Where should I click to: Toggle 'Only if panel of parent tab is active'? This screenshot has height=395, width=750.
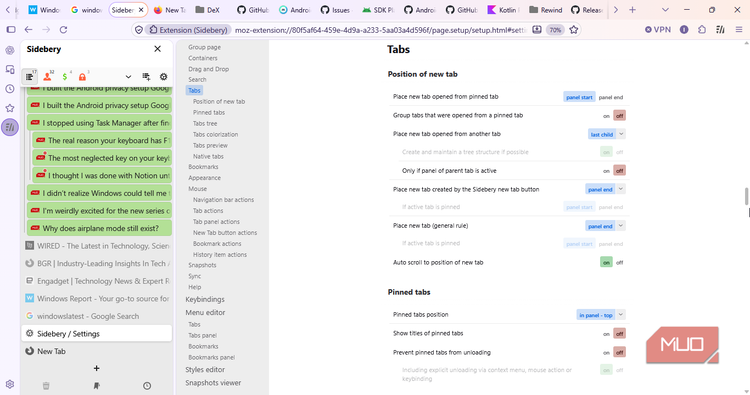[613, 171]
